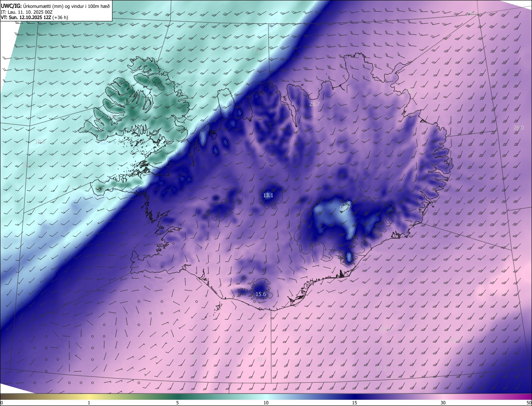Click the 10.3 value label west of the Westfjords
This screenshot has width=532, height=406.
tap(39, 142)
